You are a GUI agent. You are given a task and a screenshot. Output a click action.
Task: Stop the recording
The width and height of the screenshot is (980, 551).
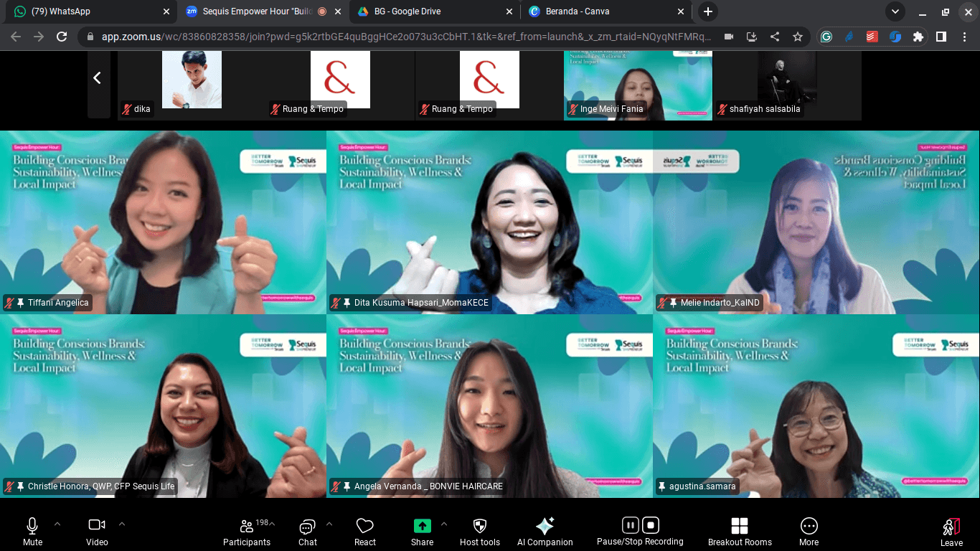coord(651,525)
